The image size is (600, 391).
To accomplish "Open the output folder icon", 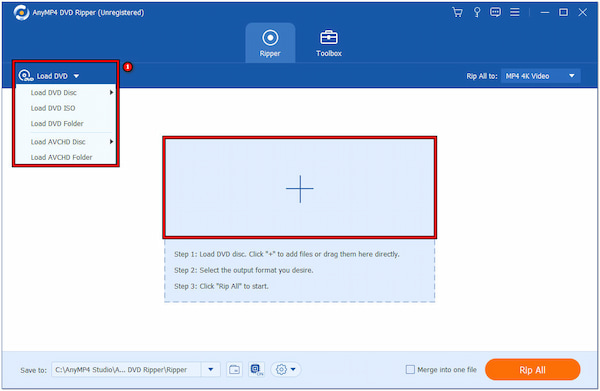I will click(234, 370).
